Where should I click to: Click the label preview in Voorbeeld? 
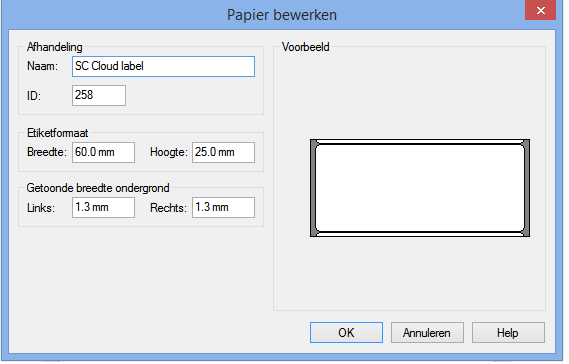(x=420, y=188)
